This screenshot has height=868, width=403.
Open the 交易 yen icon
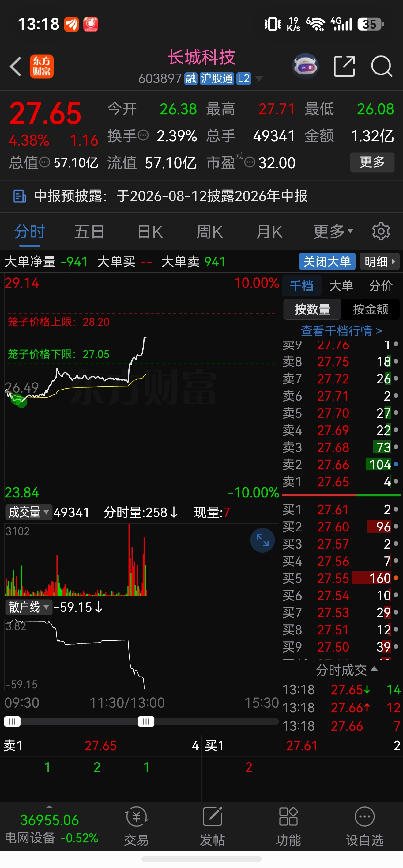click(x=136, y=817)
